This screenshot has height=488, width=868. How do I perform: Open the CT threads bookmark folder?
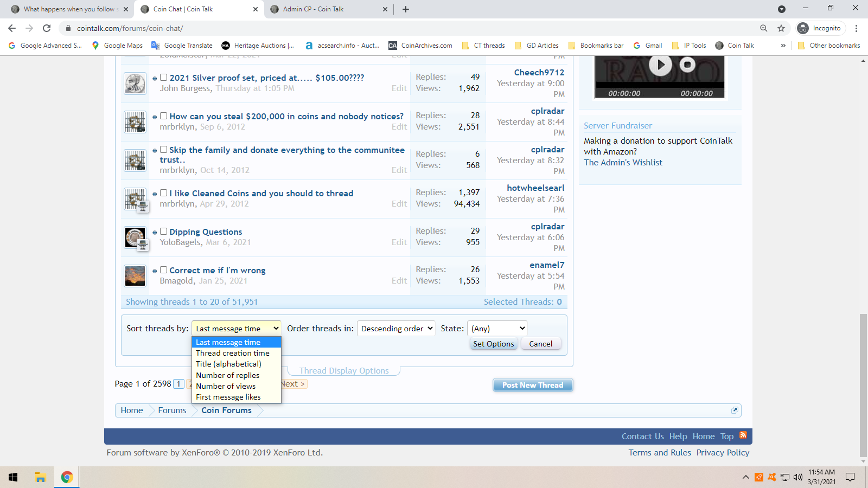coord(483,46)
